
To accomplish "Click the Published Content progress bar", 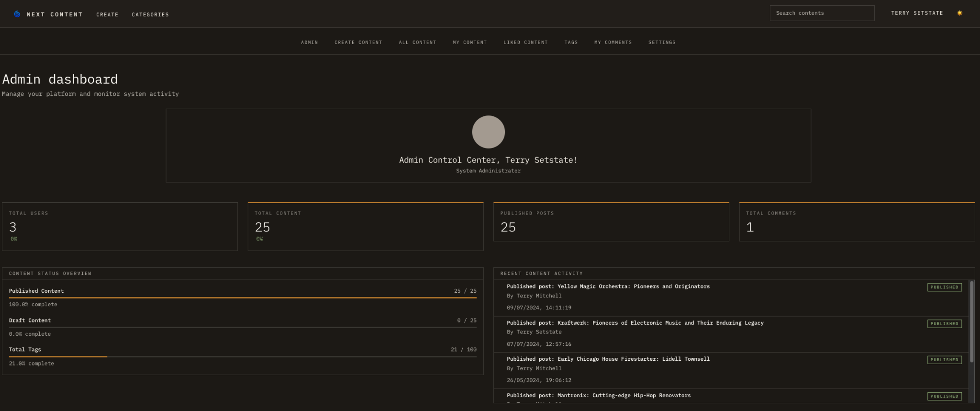I will click(243, 297).
